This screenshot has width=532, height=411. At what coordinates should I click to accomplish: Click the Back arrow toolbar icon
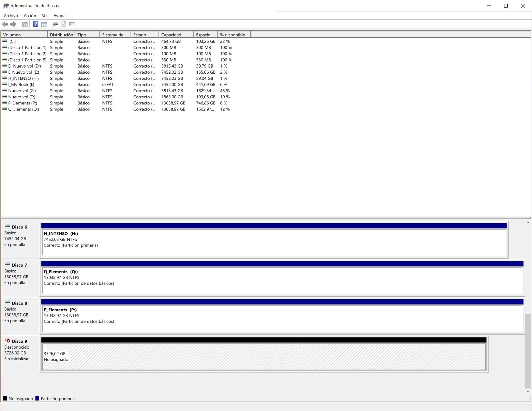(5, 24)
